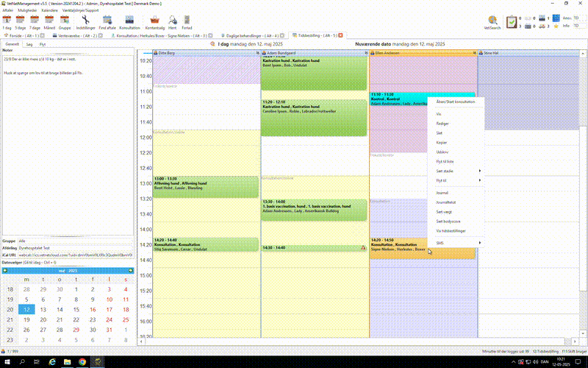Open Indstillinger wrench settings

[85, 23]
